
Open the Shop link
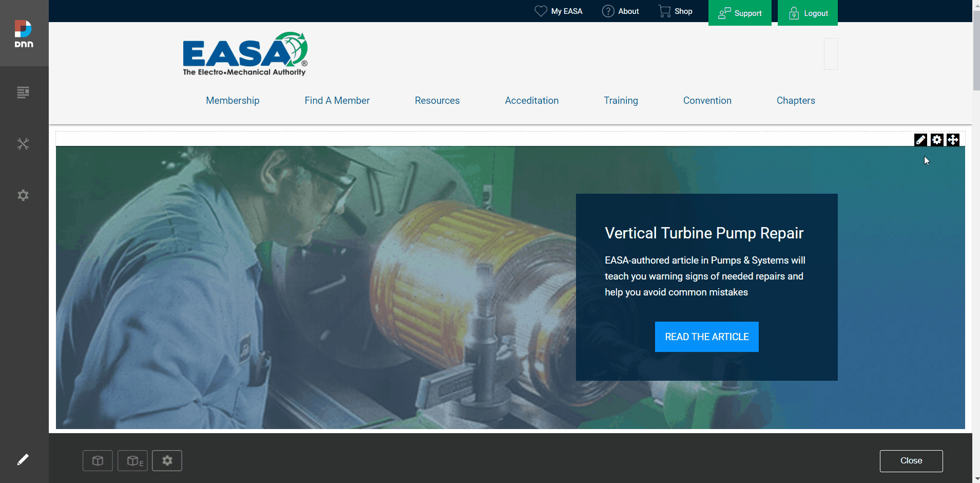[x=683, y=11]
